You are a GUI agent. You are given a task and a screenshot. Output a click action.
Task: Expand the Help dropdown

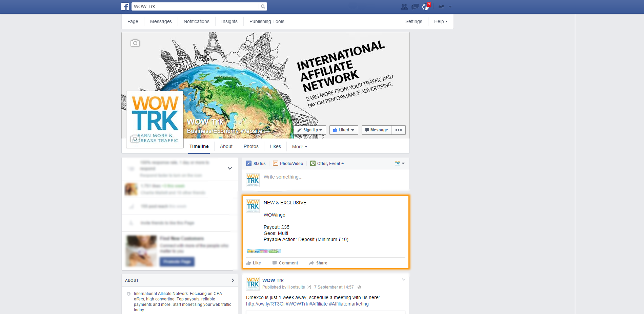click(441, 21)
